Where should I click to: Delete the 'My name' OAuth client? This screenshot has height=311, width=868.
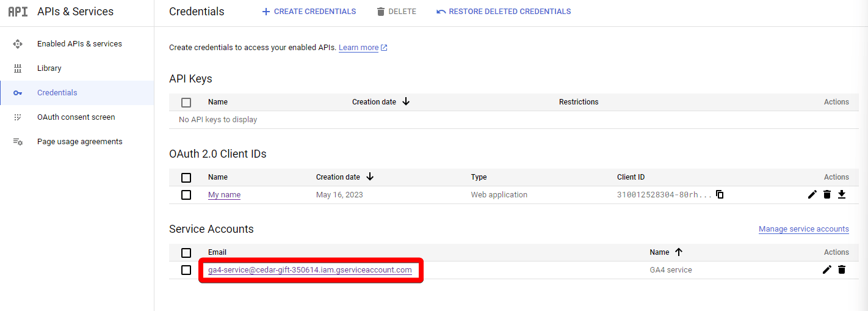coord(827,195)
